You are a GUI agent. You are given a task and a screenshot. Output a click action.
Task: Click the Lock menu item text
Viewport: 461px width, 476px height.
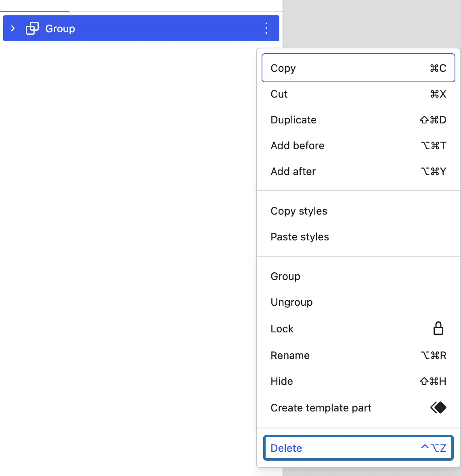point(282,329)
